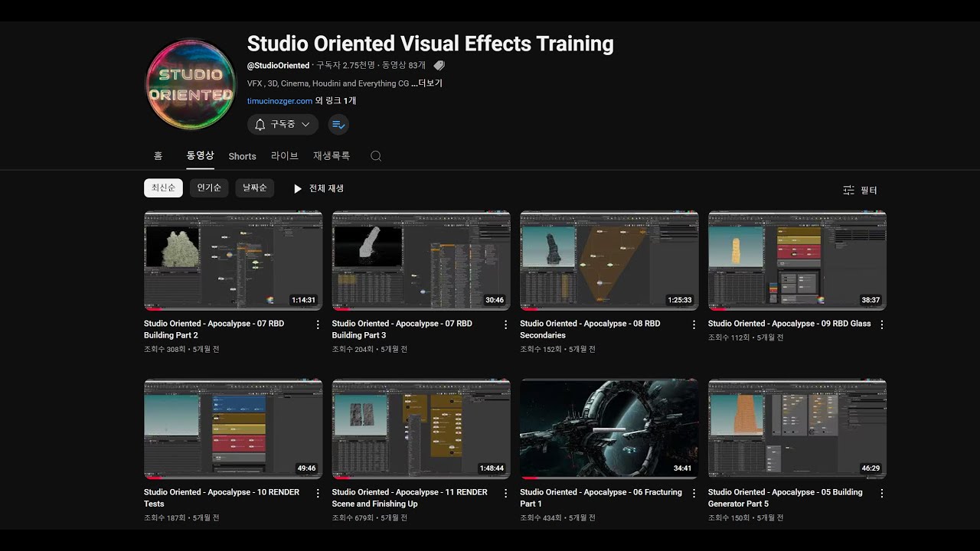Click the play icon of 전체 재생

298,188
